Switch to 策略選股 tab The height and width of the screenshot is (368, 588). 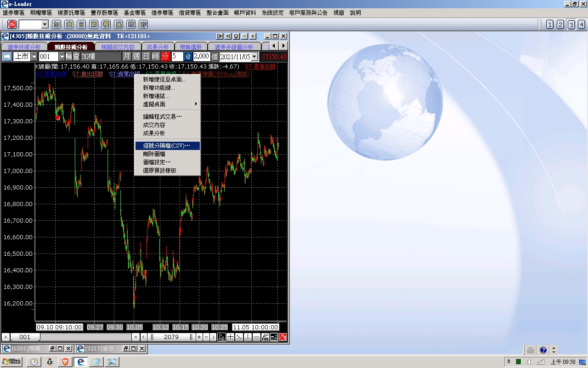[x=191, y=47]
